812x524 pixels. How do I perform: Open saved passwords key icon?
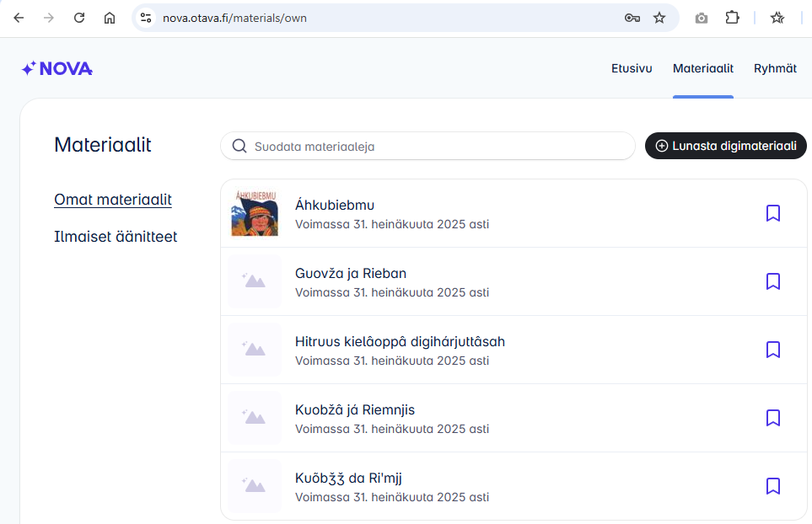coord(632,18)
